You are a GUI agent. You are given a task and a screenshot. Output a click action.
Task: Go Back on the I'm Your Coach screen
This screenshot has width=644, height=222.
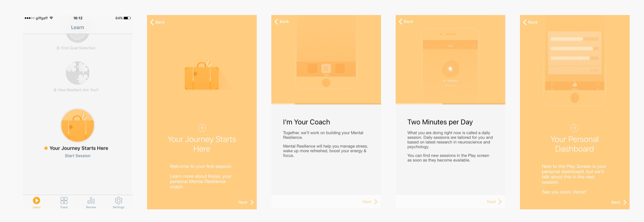[x=282, y=22]
